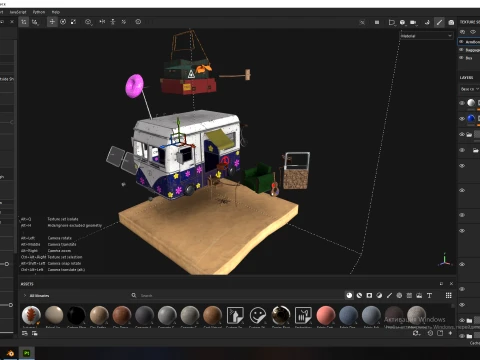480x360 pixels.
Task: Select the Autumn leaf material thumbnail
Action: coord(31,315)
